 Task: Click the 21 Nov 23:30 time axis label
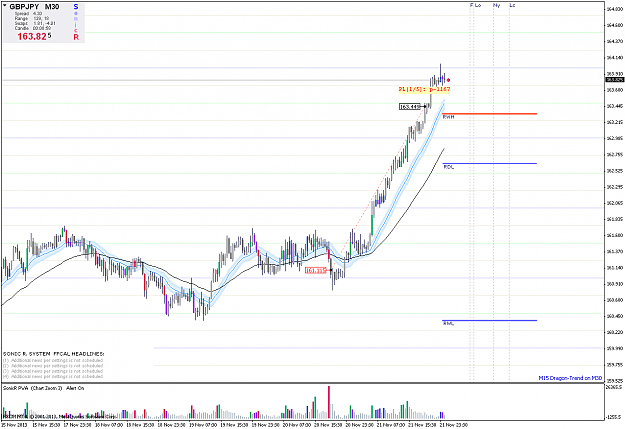454,425
